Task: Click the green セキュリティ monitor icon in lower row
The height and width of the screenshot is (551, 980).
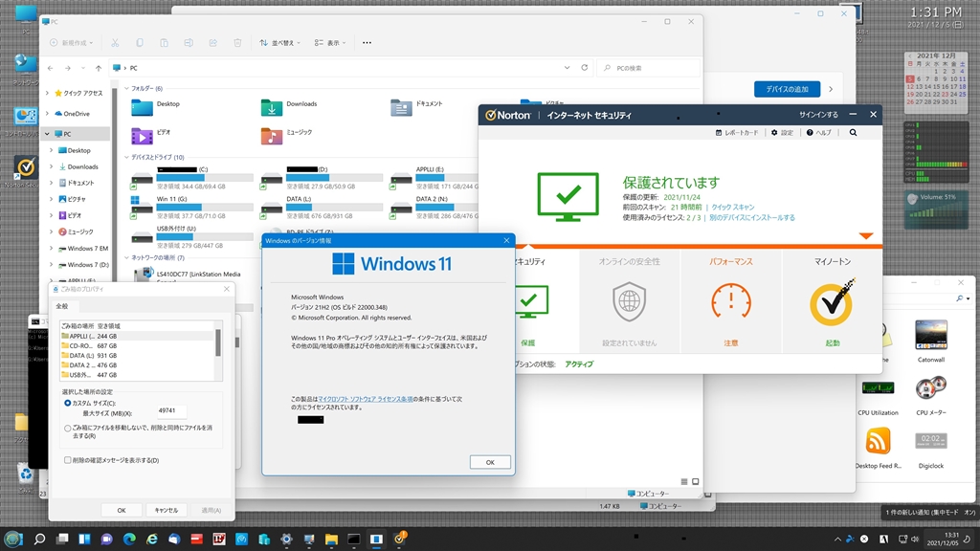Action: [530, 301]
